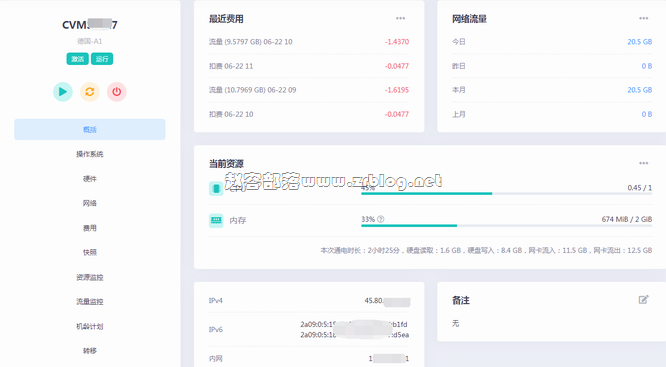Screen dimensions: 666x367
Task: Click the CPU usage progress bar
Action: point(506,194)
